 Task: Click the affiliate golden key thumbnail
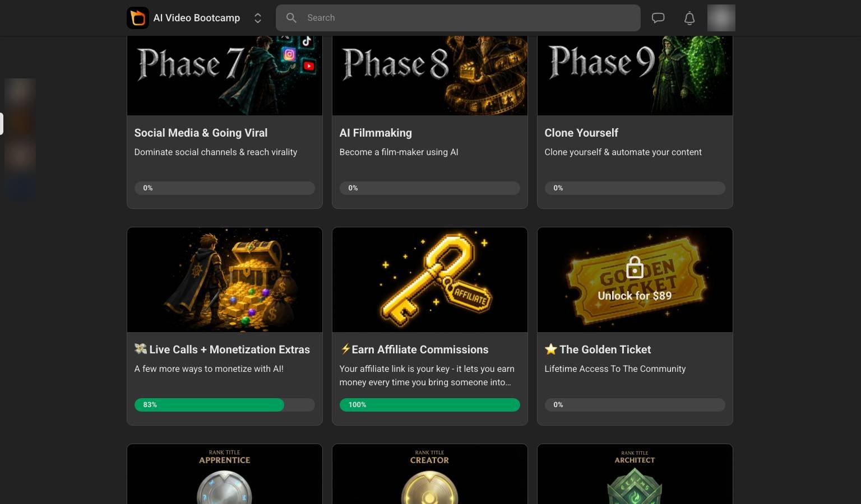(x=430, y=279)
